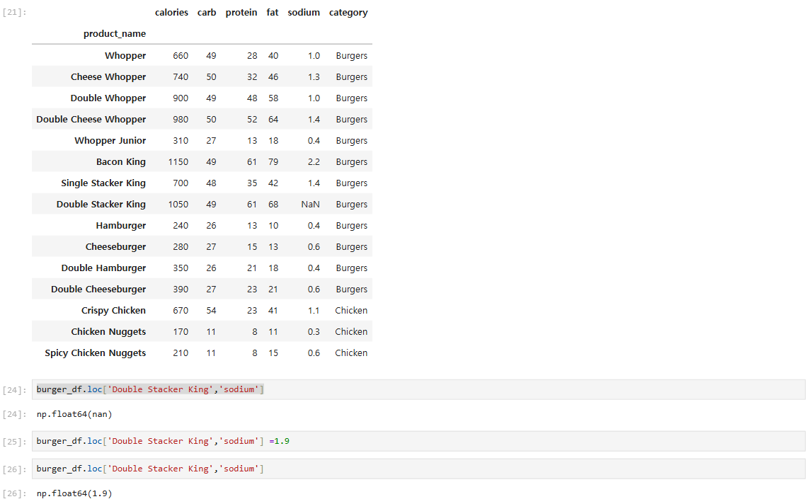Click the 54 carb value for Crispy Chicken

click(211, 310)
